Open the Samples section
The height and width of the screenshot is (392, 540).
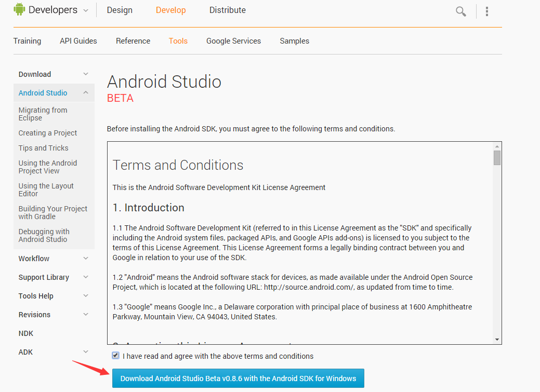point(295,41)
